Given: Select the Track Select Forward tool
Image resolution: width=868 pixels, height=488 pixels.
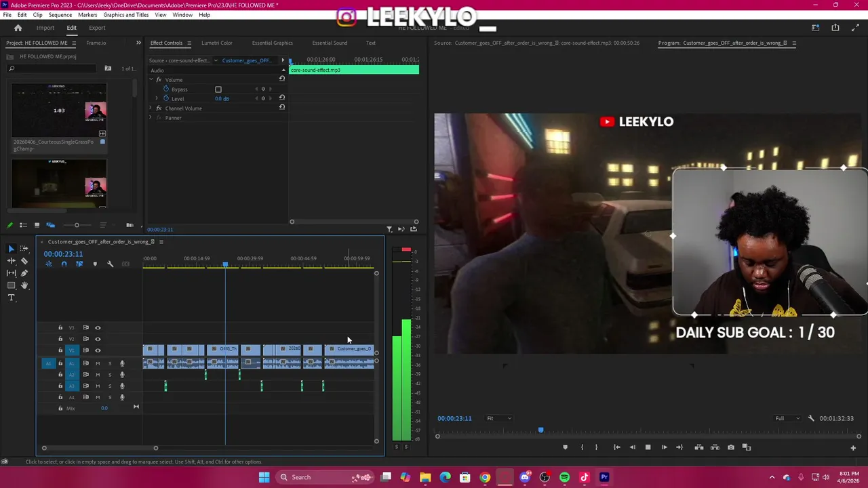Looking at the screenshot, I should 24,249.
